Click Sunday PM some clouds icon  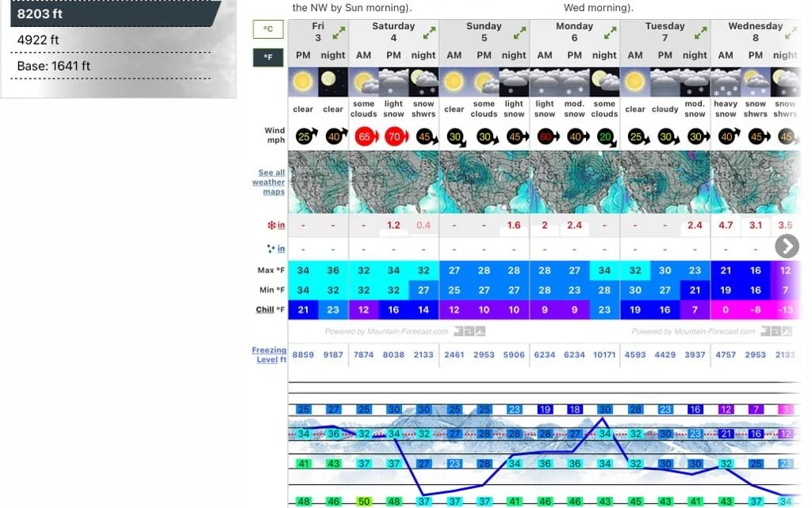point(485,82)
